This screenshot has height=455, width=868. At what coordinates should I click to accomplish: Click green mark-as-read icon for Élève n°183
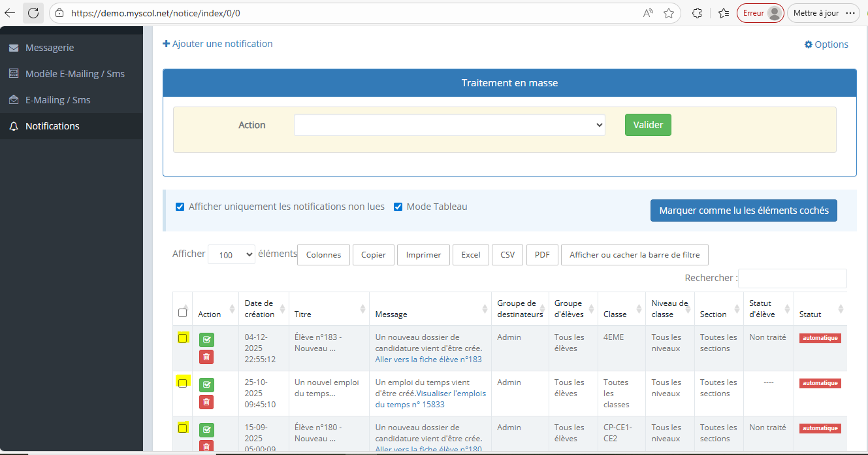206,339
